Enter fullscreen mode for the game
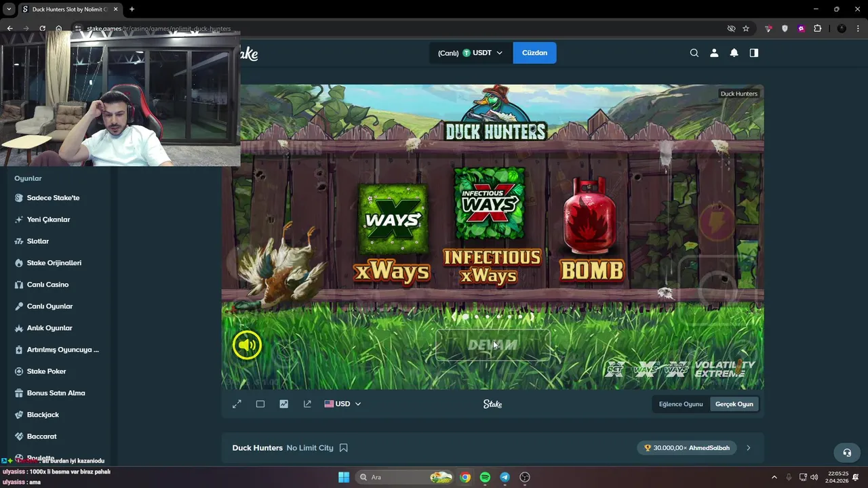The width and height of the screenshot is (868, 488). (237, 404)
